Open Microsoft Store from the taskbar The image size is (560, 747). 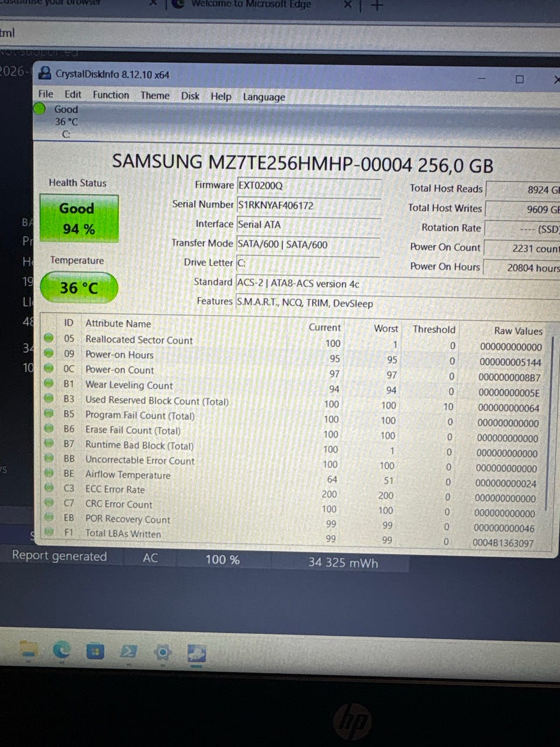click(94, 651)
